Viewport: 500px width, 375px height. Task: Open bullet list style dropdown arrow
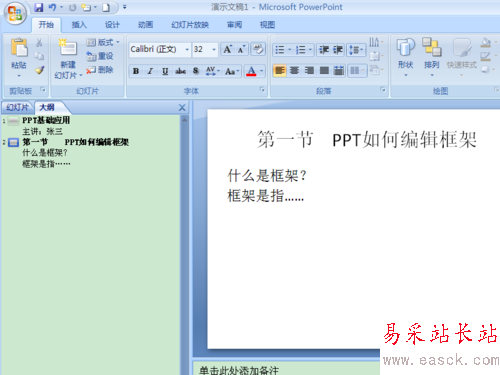click(x=289, y=50)
